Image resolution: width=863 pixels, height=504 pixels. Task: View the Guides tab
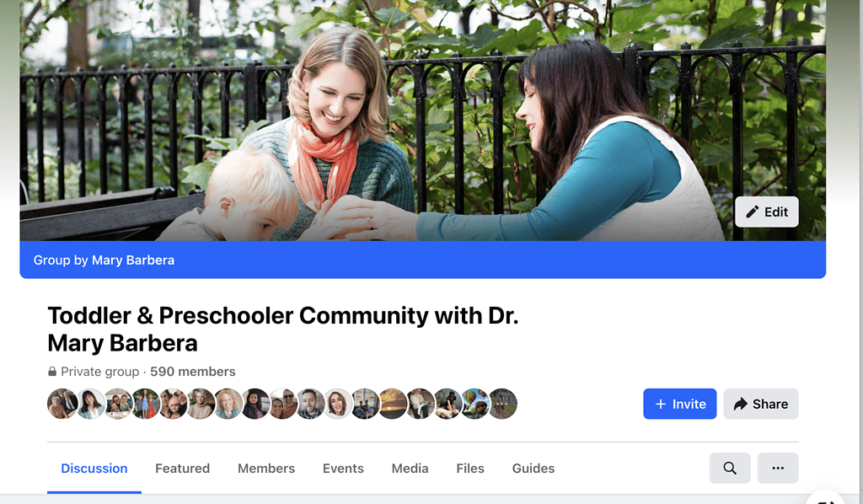coord(533,469)
